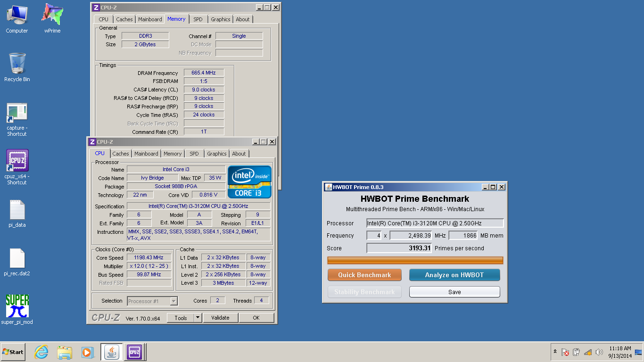Switch to the Java HWBOT taskbar item
This screenshot has width=644, height=362.
[x=112, y=352]
